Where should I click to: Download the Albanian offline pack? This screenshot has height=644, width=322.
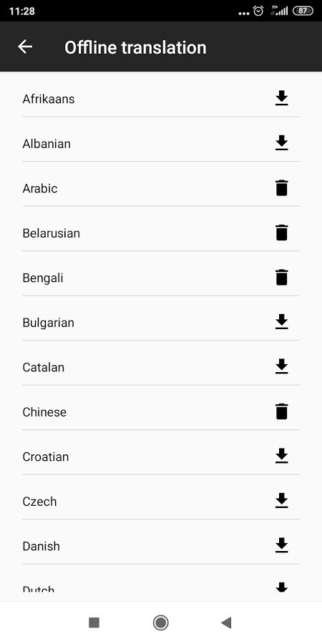tap(281, 143)
